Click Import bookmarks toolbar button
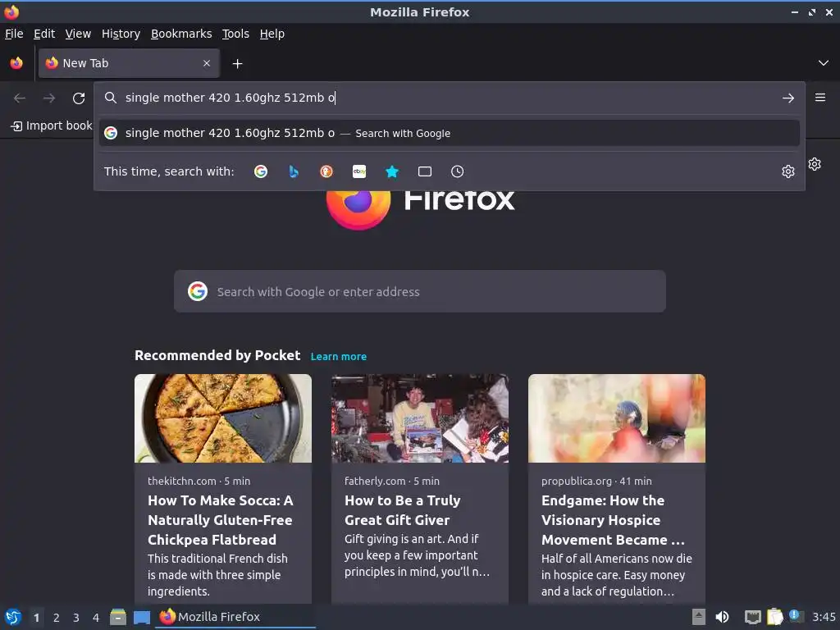 click(52, 126)
